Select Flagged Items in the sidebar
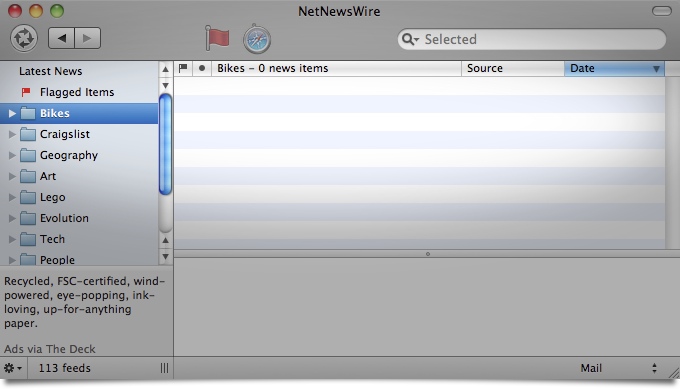This screenshot has width=680, height=389. (x=77, y=92)
